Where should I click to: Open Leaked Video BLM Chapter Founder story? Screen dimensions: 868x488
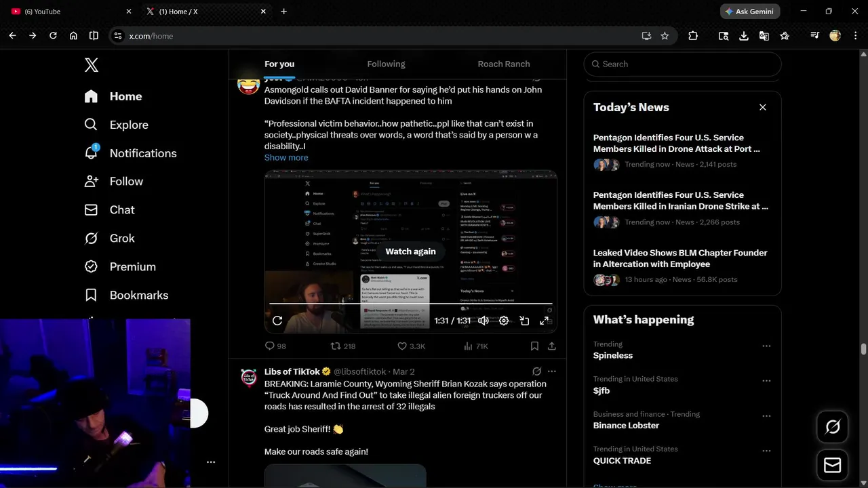point(680,258)
